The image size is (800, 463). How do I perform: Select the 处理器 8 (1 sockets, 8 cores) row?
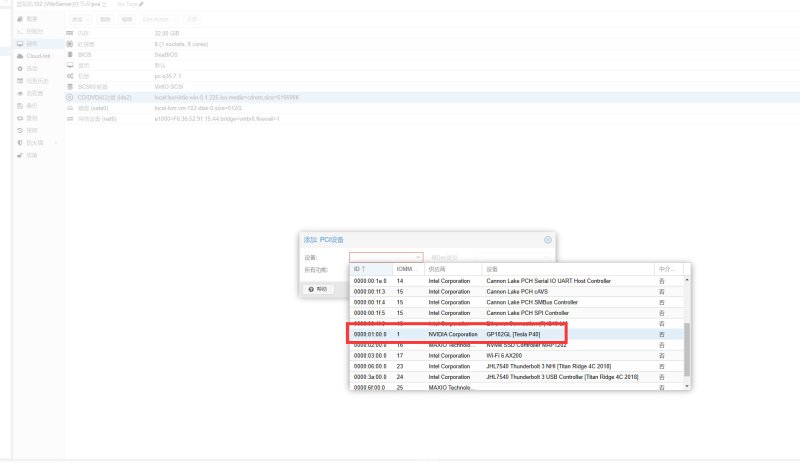(x=432, y=44)
